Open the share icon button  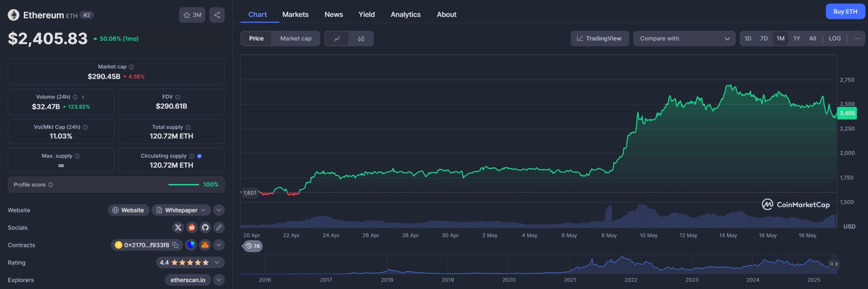click(217, 15)
